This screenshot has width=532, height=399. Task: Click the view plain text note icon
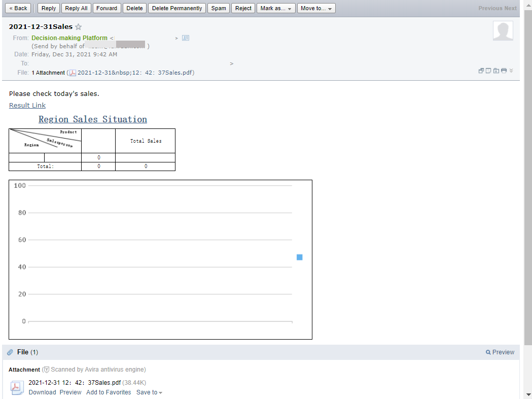488,71
